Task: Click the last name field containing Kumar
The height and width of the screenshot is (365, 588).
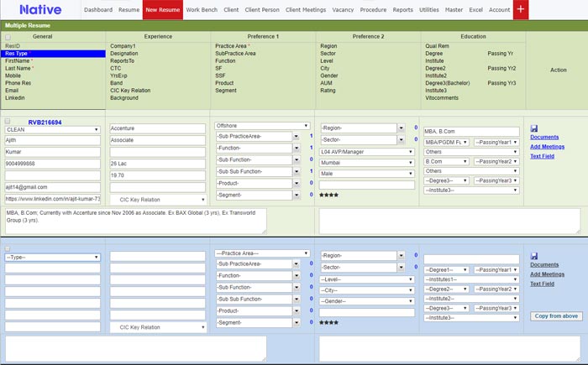Action: (52, 152)
